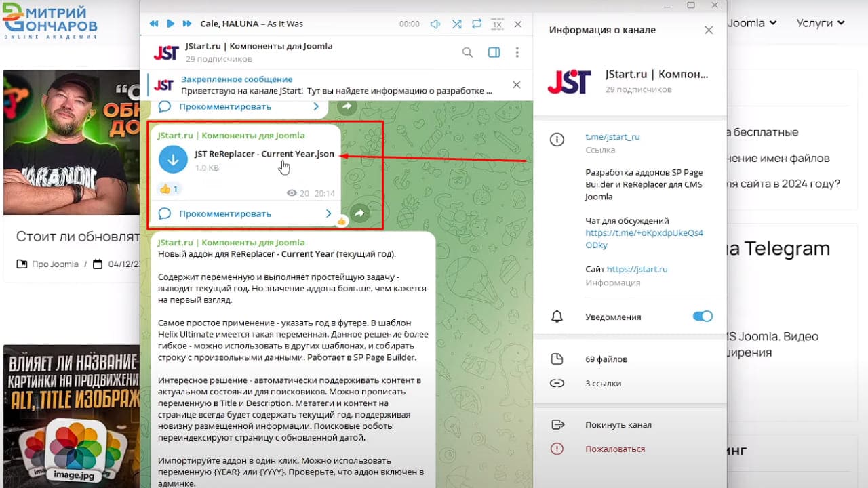Click the JStart.ru sender name on file post

tap(231, 136)
